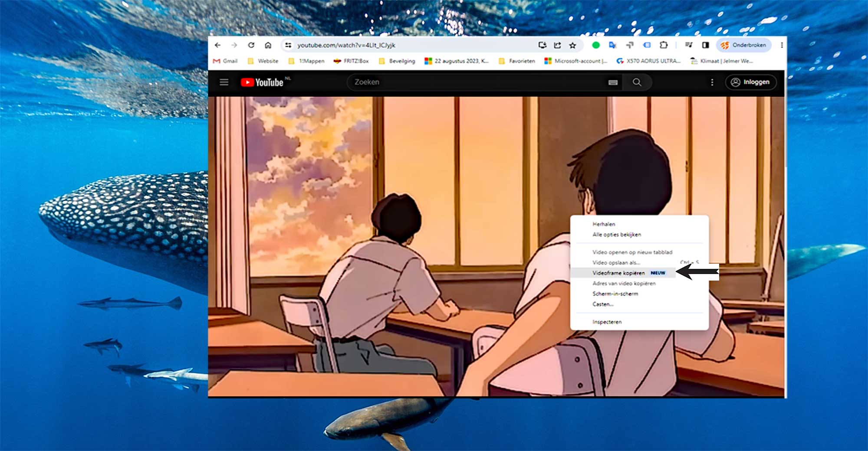Open the X570 AORUS ULTRA bookmark

[x=648, y=61]
